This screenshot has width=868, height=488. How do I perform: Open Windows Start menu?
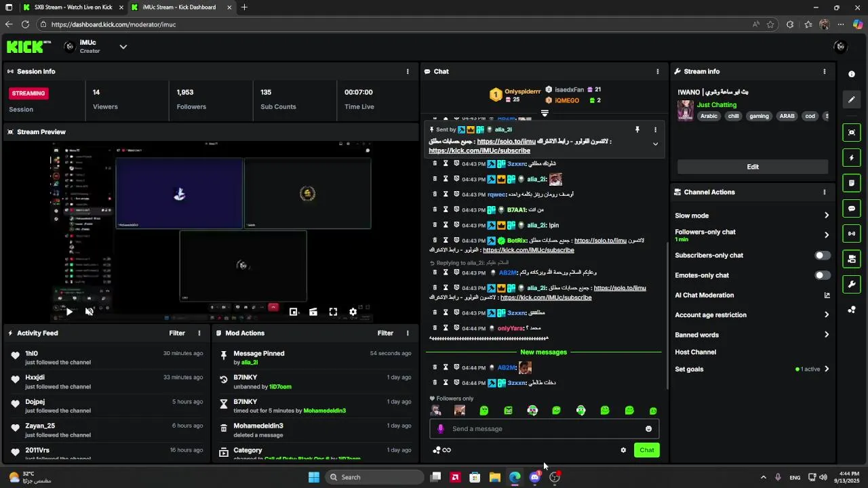click(x=313, y=477)
